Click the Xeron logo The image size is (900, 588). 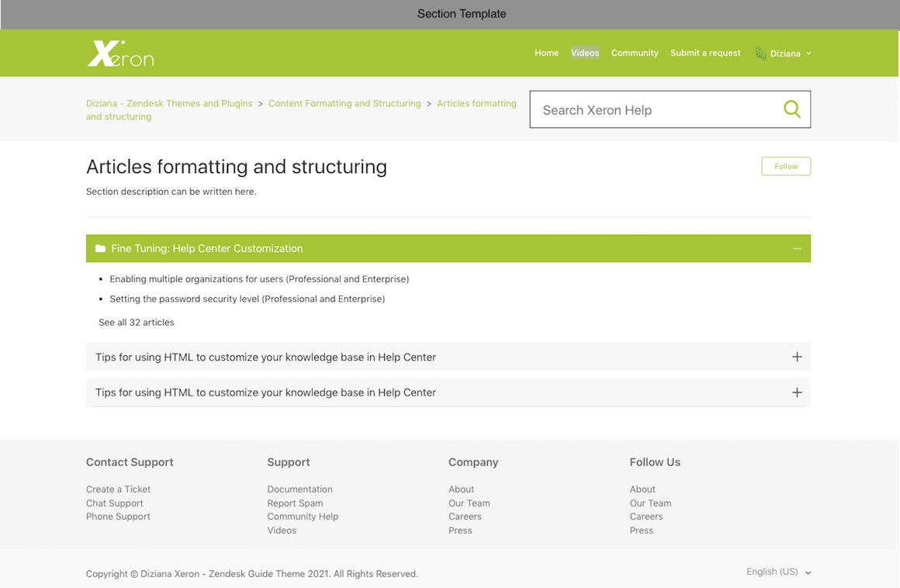tap(120, 54)
